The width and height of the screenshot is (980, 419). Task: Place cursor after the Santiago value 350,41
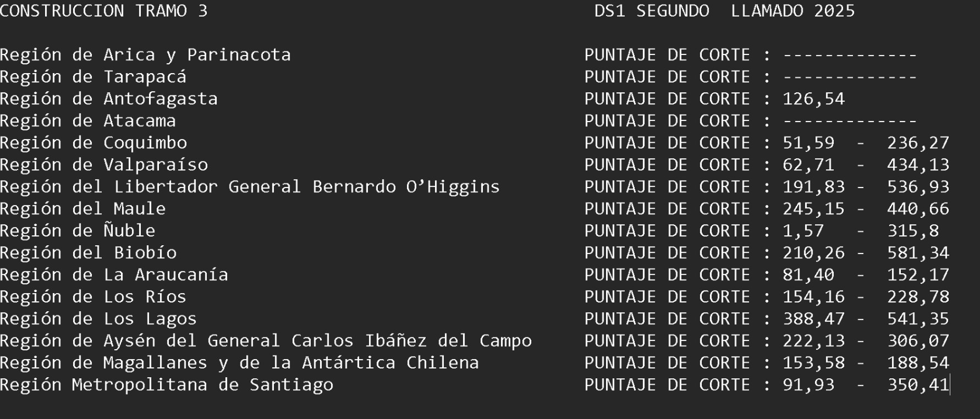coord(950,385)
